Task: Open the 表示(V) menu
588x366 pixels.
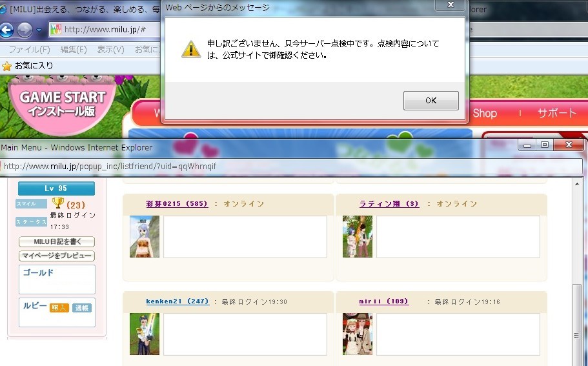Action: pyautogui.click(x=110, y=50)
